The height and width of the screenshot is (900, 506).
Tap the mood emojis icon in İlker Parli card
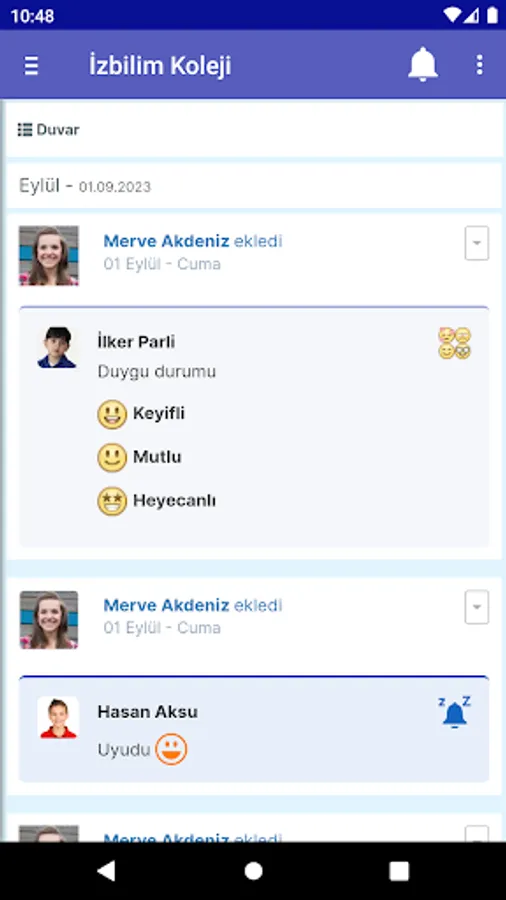point(454,343)
